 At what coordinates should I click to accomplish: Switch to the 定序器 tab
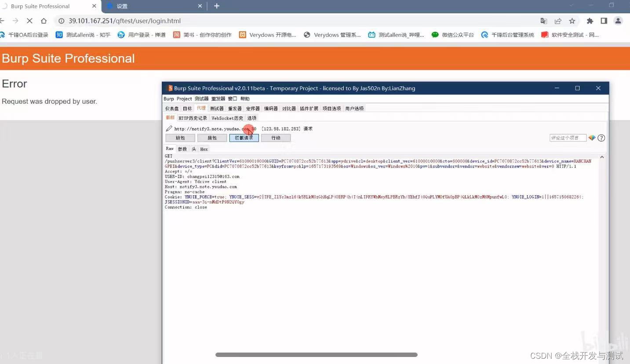pos(253,109)
